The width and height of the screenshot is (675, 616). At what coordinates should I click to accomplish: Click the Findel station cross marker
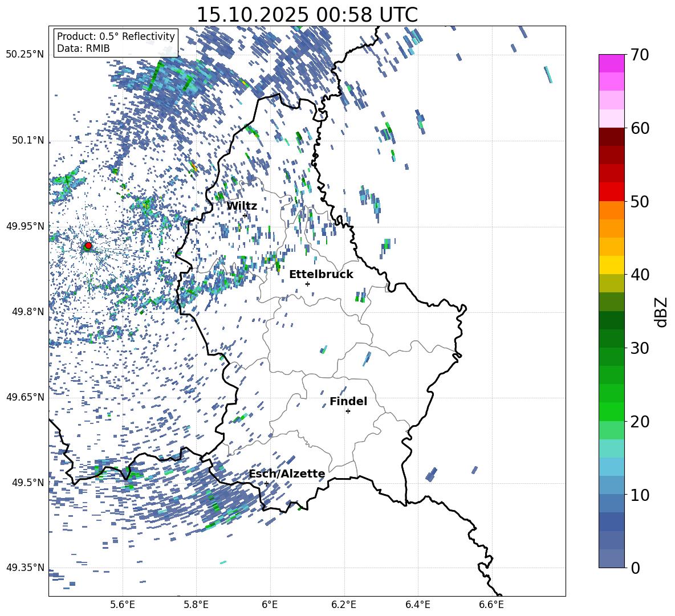pos(348,411)
